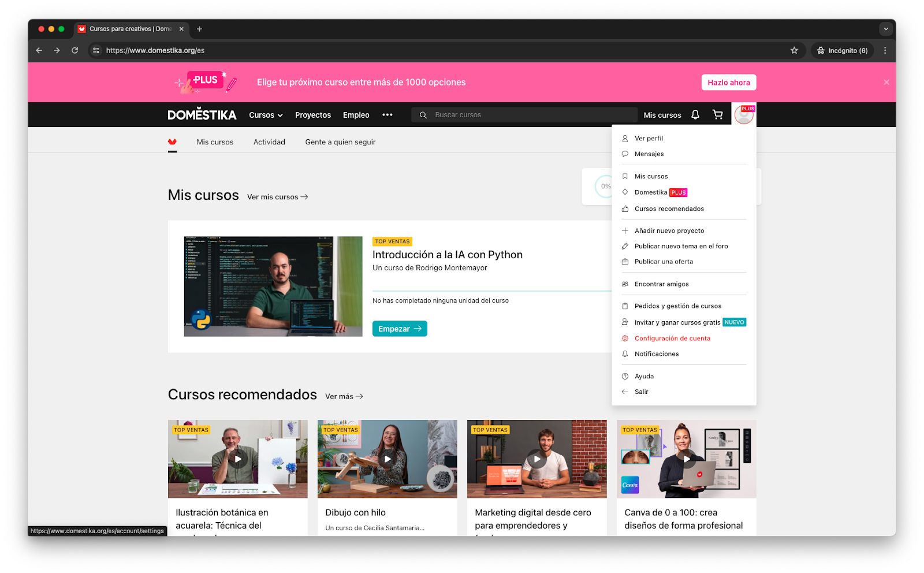Viewport: 924px width, 573px height.
Task: Follow the Ver más link
Action: point(344,396)
